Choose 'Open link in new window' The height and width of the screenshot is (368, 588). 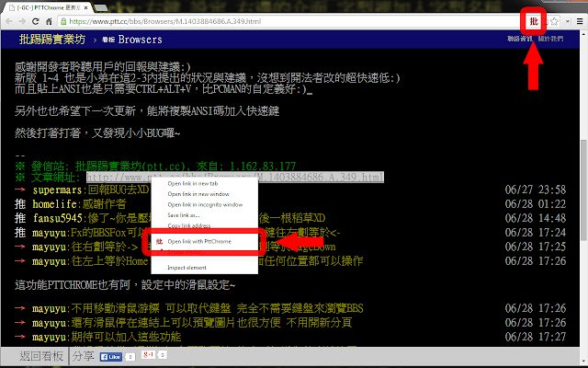pos(198,194)
